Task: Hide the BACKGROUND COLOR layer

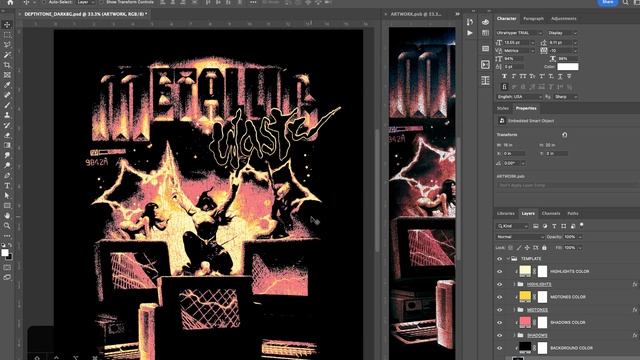Action: click(500, 348)
